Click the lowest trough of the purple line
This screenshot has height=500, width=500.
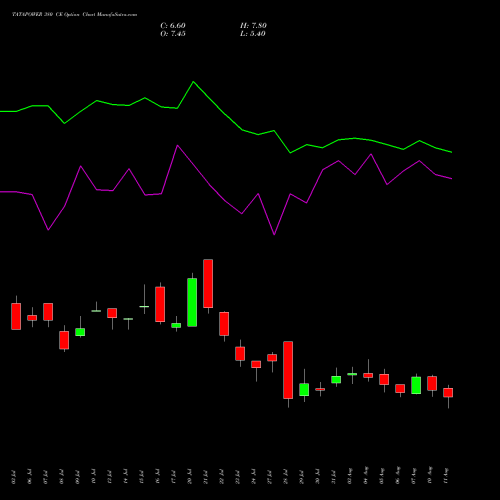point(274,234)
